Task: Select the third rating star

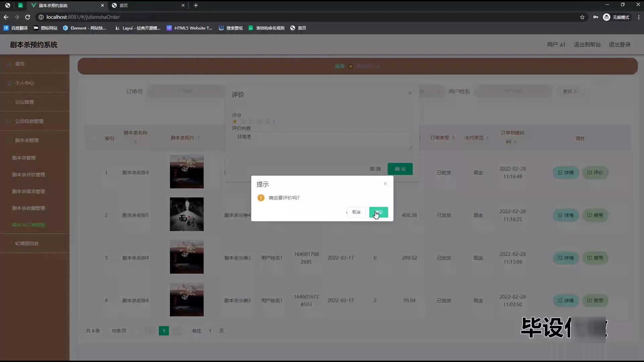Action: point(251,121)
